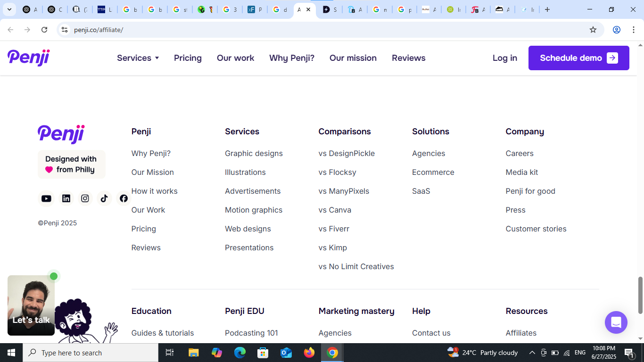Viewport: 644px width, 362px height.
Task: Open the Careers footer link
Action: click(x=520, y=154)
